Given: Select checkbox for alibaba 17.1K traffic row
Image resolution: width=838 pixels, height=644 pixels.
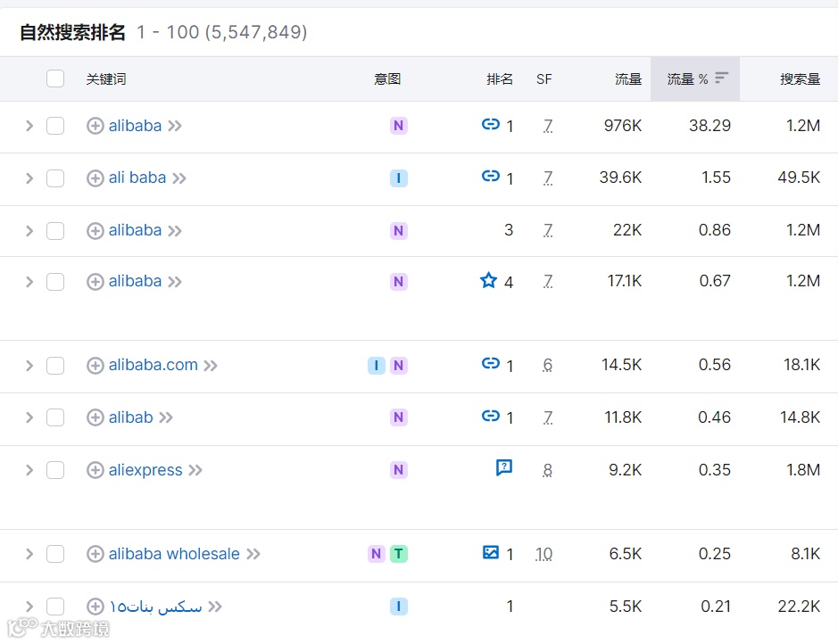Looking at the screenshot, I should pyautogui.click(x=55, y=282).
